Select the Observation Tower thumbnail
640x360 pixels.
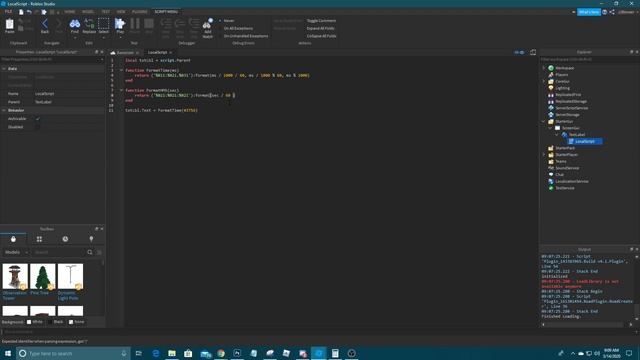click(x=15, y=276)
